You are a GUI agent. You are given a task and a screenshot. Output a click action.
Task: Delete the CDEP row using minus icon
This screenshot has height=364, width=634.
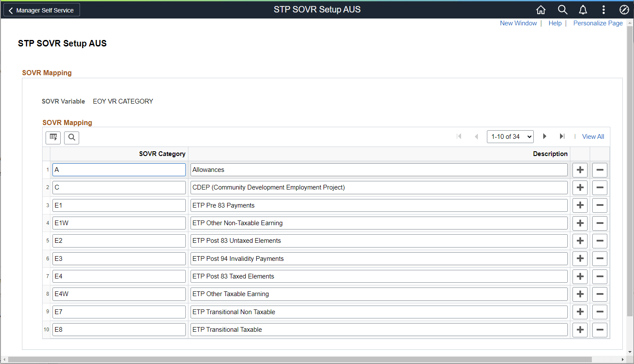coord(600,187)
